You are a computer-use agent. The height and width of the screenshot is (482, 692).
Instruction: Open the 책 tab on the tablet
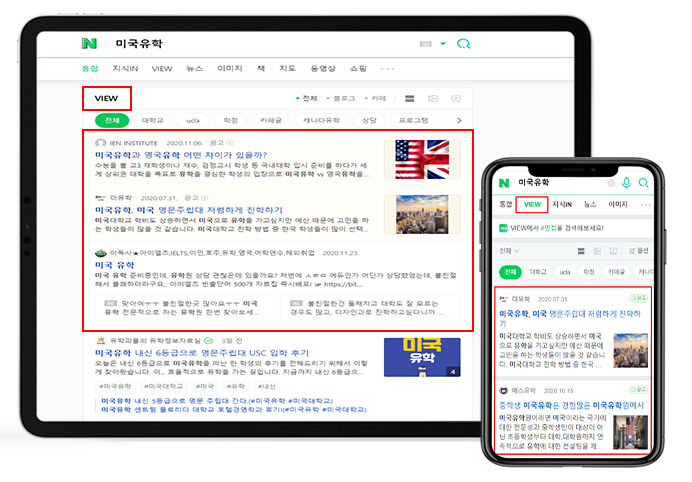[261, 68]
